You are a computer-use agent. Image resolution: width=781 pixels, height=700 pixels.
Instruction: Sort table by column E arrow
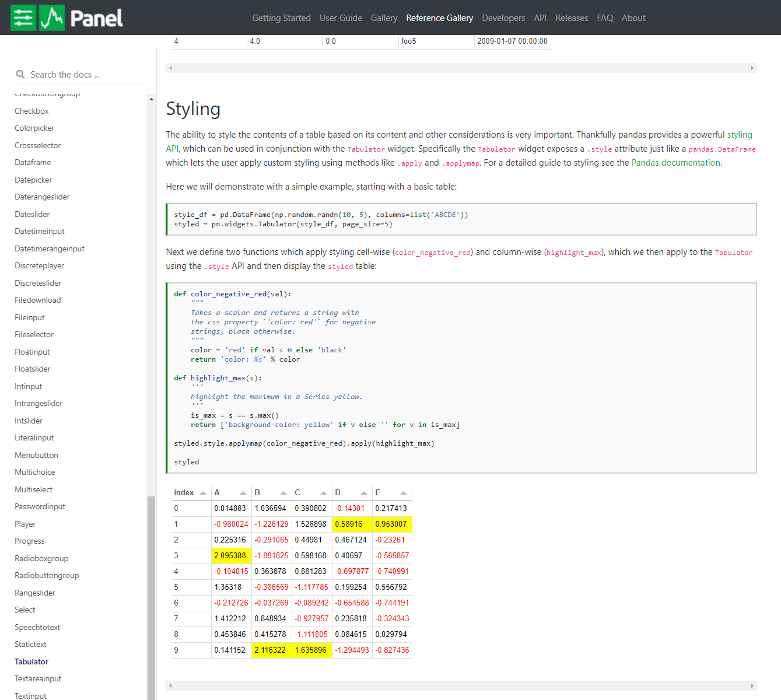[x=404, y=493]
